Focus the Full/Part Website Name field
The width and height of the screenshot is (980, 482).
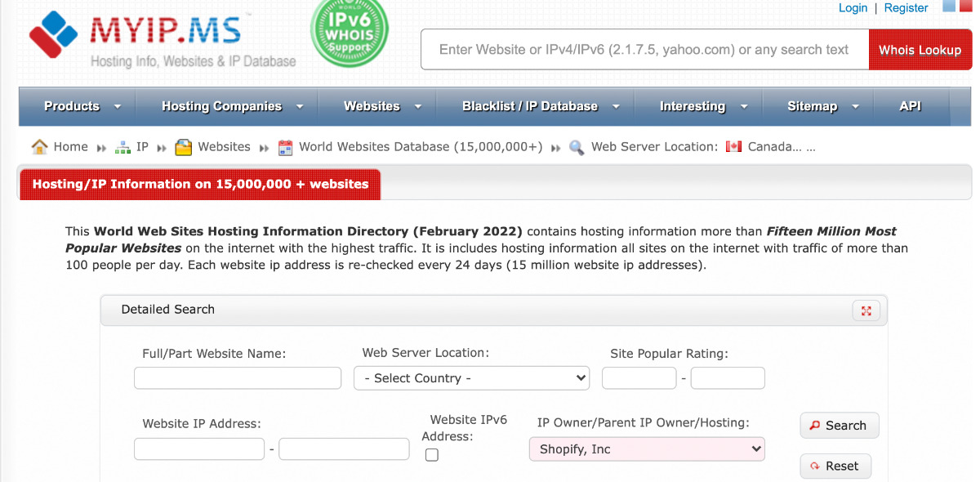238,378
